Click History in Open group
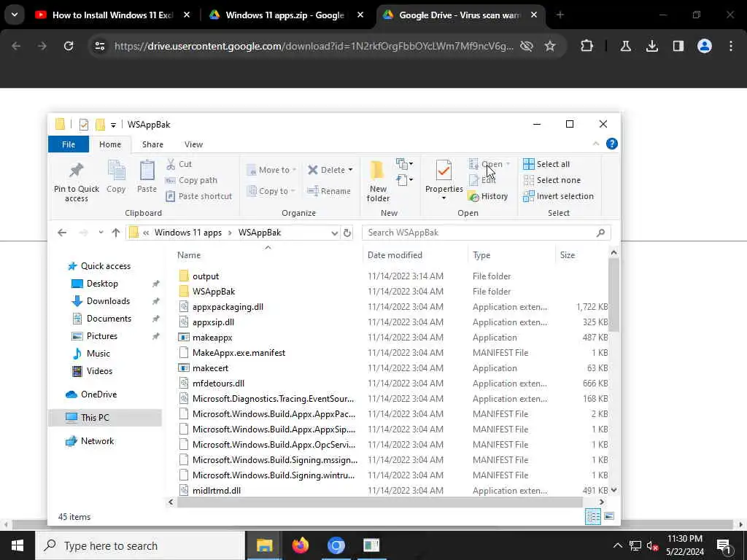The height and width of the screenshot is (560, 747). tap(488, 196)
